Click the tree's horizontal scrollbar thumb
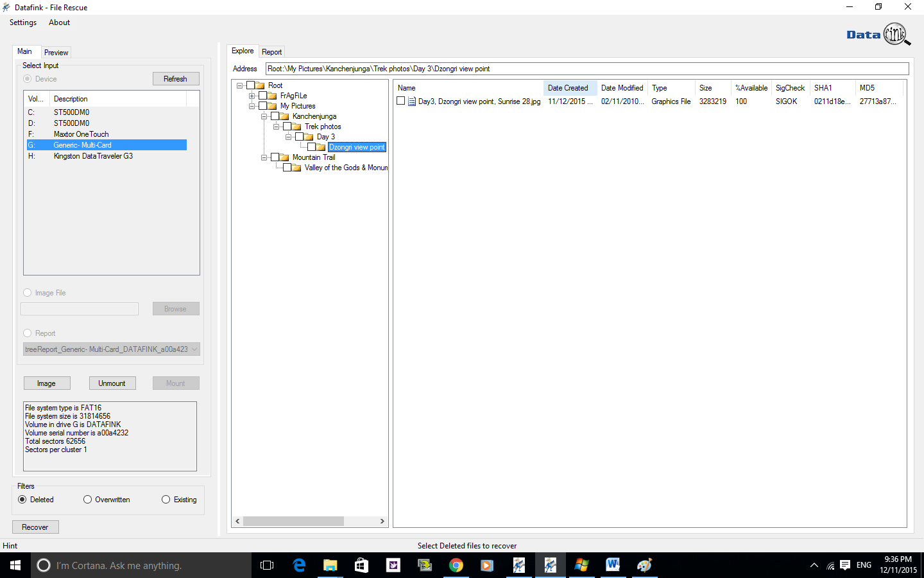Image resolution: width=924 pixels, height=578 pixels. (x=293, y=521)
